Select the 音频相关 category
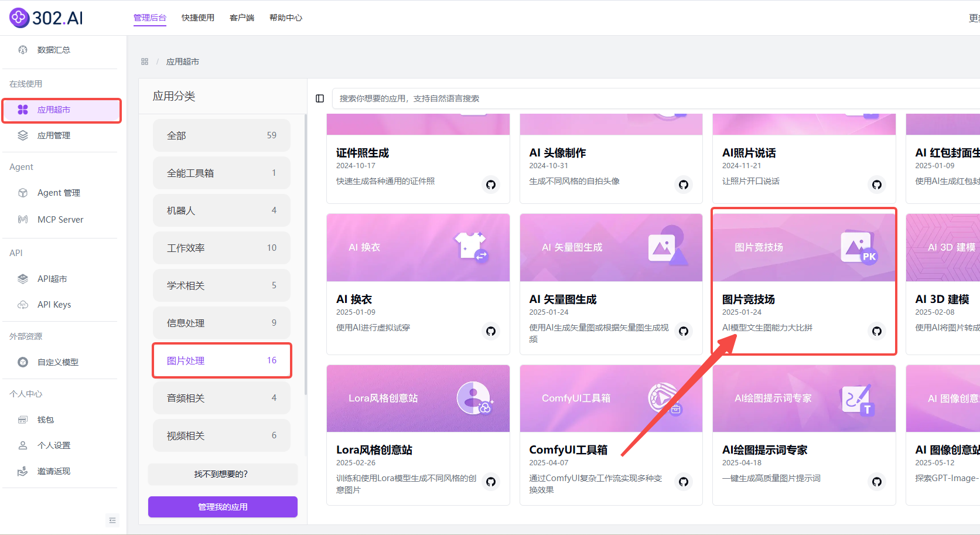The image size is (980, 535). 221,398
